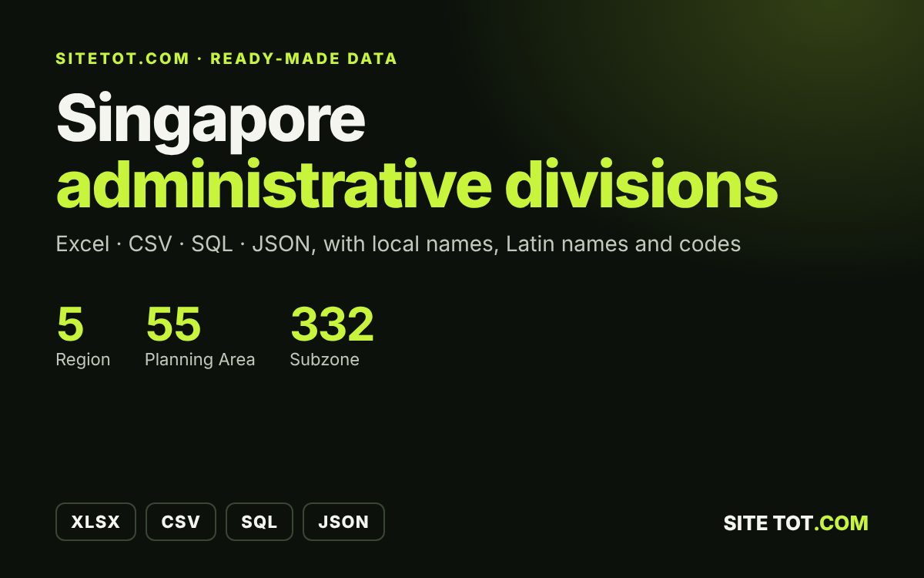This screenshot has height=578, width=924.
Task: Click the XLSX format badge
Action: (x=95, y=522)
